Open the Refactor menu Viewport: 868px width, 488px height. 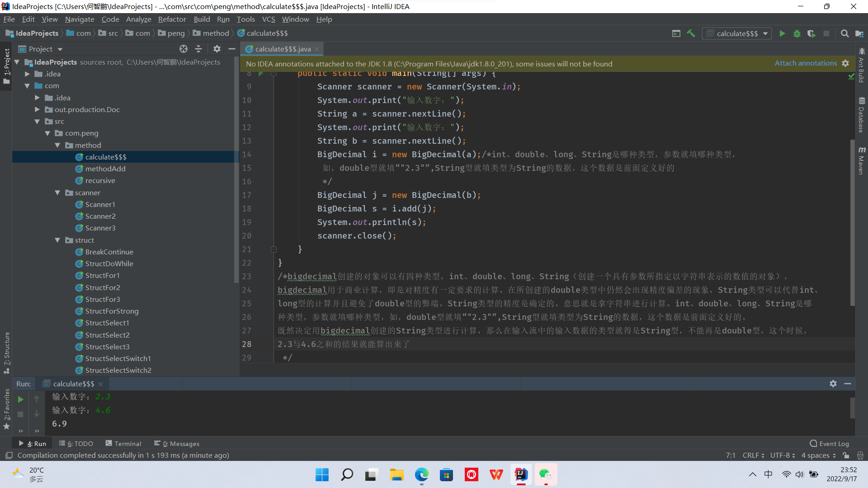point(172,19)
